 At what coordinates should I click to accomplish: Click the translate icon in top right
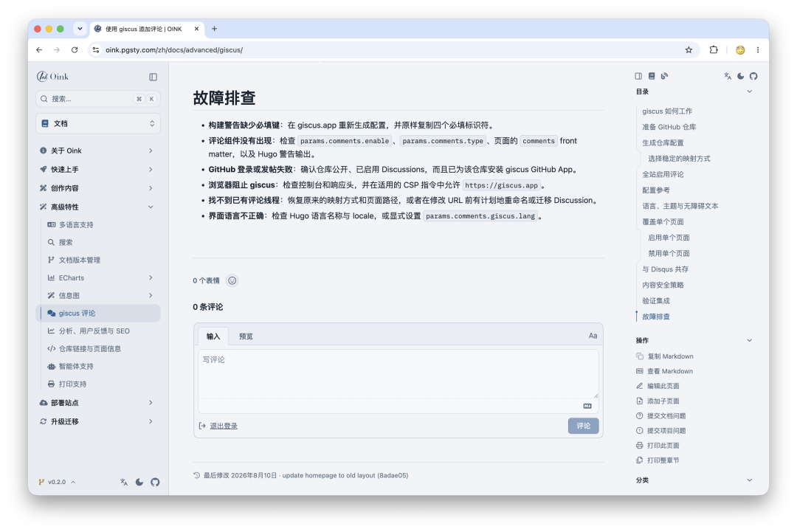[728, 76]
